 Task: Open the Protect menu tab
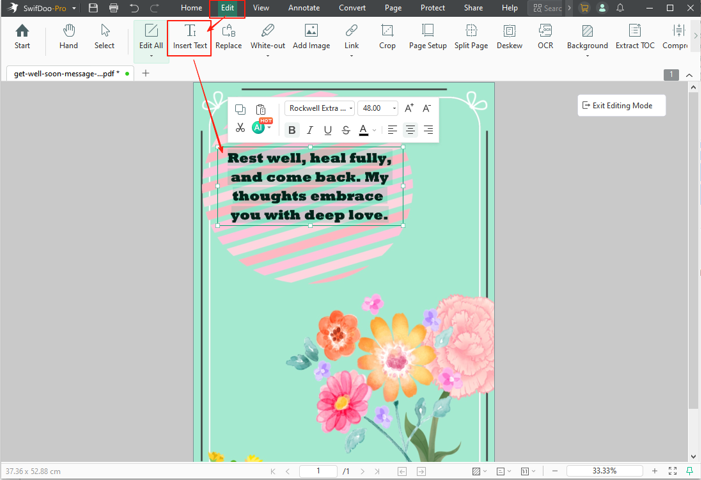pyautogui.click(x=433, y=8)
